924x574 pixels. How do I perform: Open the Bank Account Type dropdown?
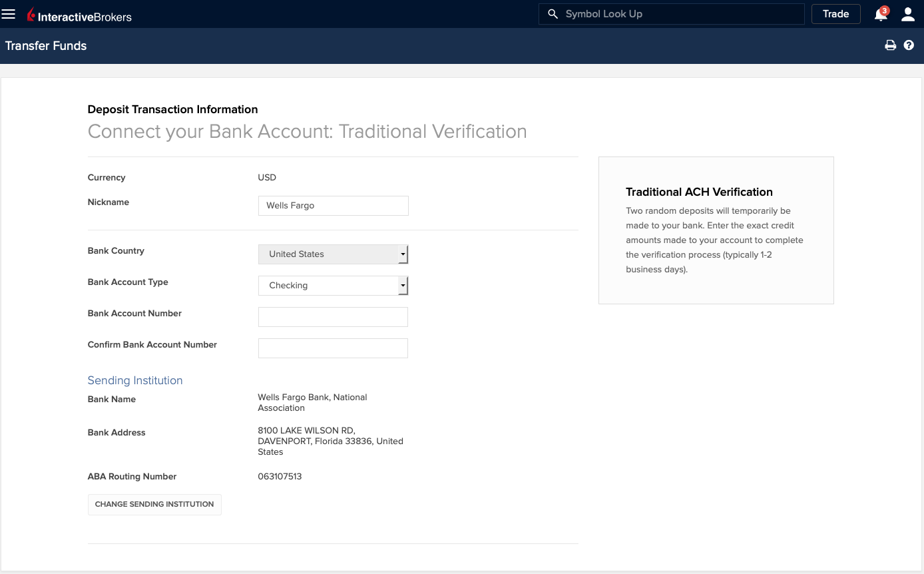[x=333, y=286]
